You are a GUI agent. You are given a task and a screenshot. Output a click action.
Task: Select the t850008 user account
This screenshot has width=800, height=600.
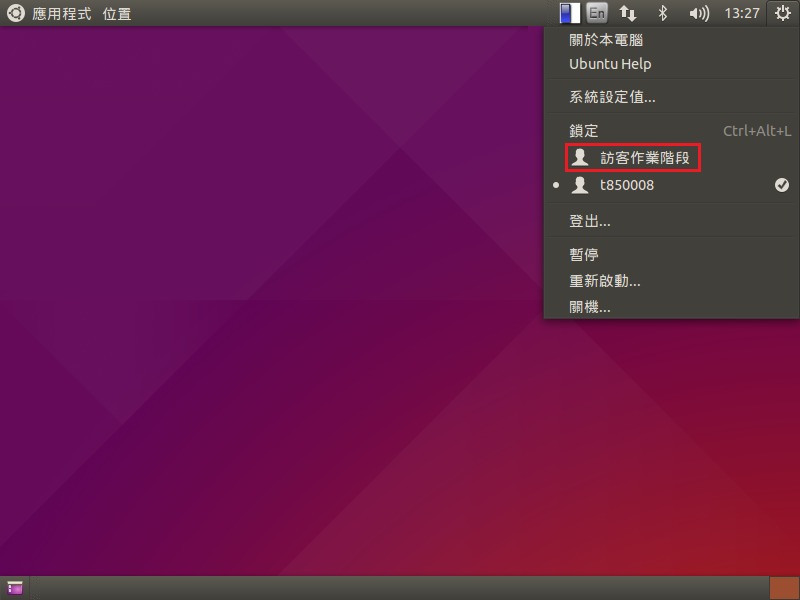coord(626,185)
